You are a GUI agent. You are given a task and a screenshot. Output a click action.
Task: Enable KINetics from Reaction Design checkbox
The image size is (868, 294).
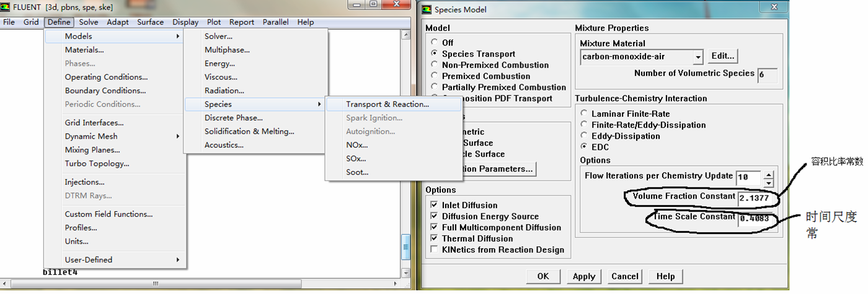pyautogui.click(x=433, y=250)
